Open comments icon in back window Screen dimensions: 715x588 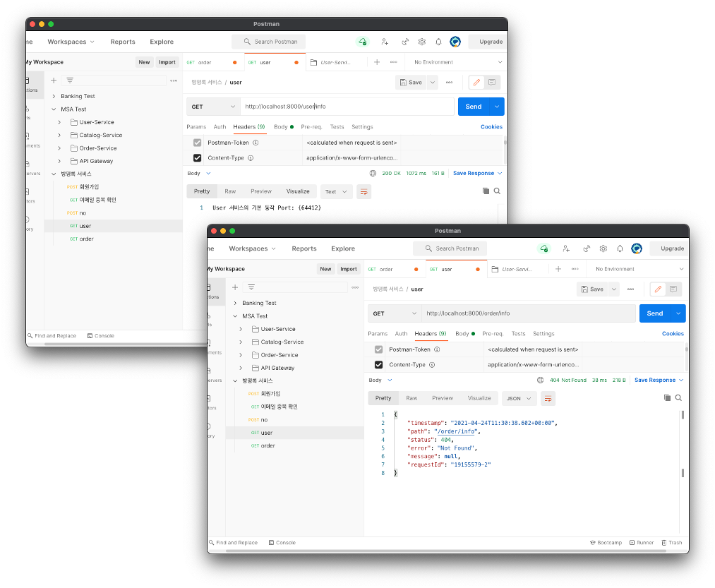coord(492,83)
